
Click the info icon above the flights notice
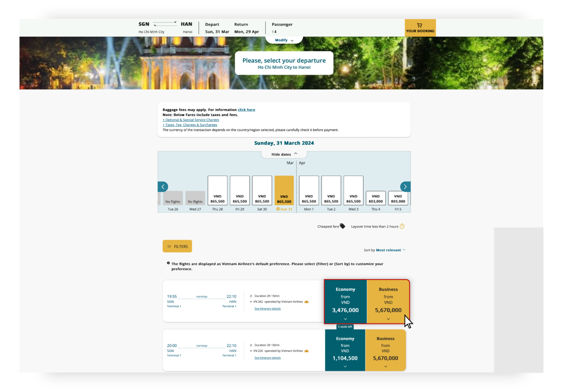point(168,263)
